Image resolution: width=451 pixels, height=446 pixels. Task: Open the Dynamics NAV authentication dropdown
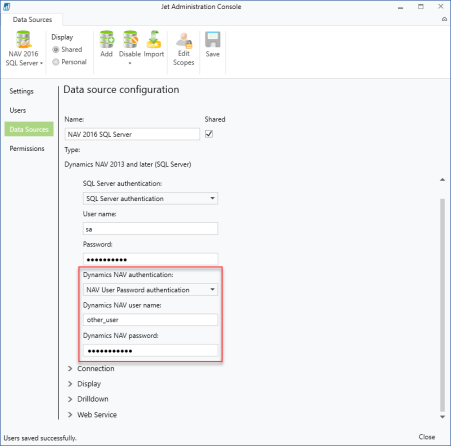(x=150, y=290)
